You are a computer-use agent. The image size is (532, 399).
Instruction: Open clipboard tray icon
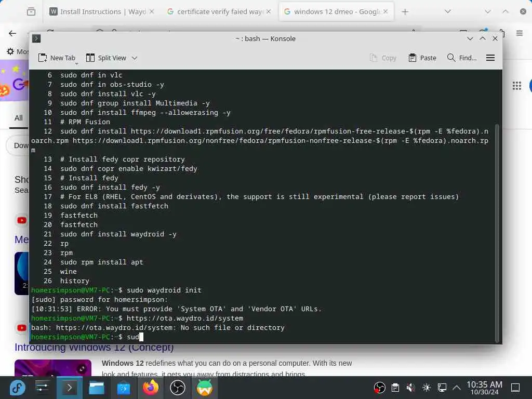pyautogui.click(x=395, y=388)
